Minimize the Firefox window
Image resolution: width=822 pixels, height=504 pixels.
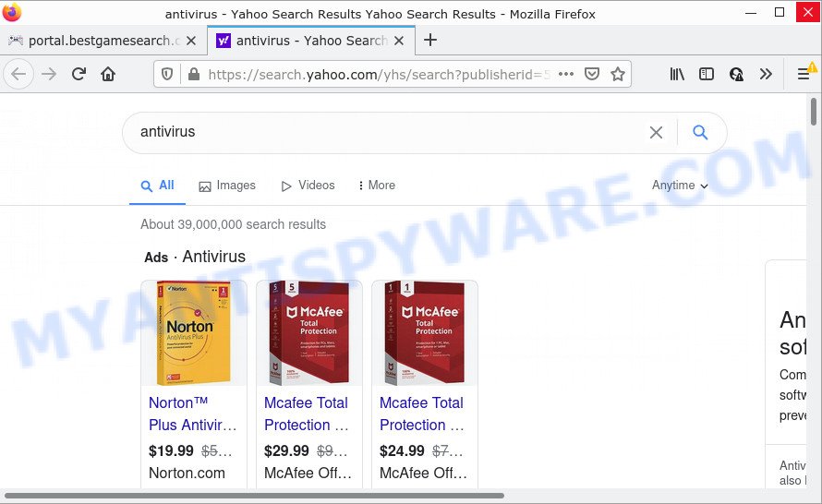pyautogui.click(x=751, y=12)
